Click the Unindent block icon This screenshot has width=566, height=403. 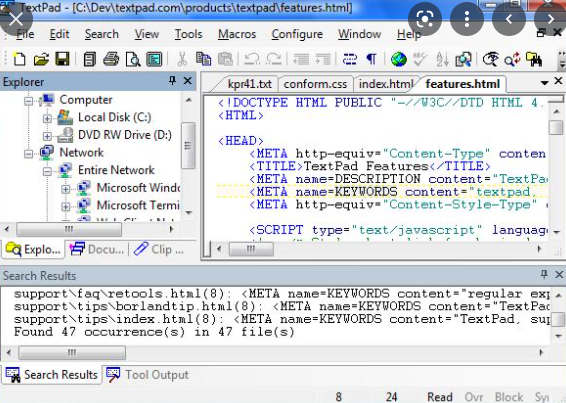pyautogui.click(x=300, y=59)
